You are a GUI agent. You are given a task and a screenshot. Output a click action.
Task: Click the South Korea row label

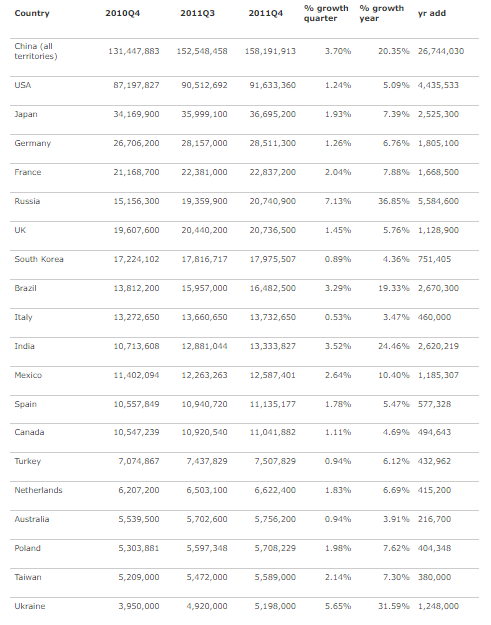pyautogui.click(x=39, y=259)
